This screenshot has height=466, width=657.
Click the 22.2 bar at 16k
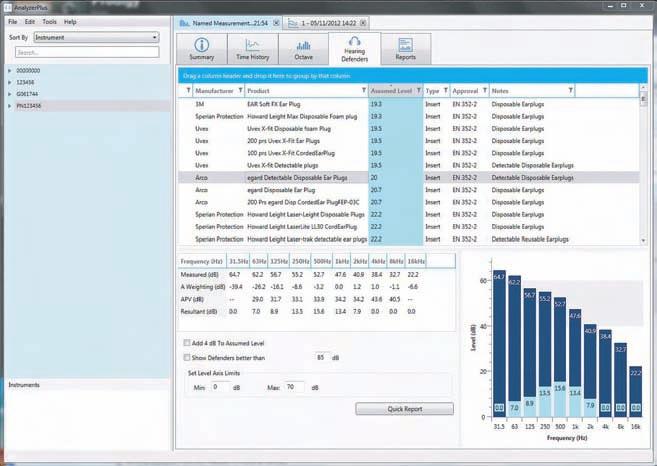[636, 392]
